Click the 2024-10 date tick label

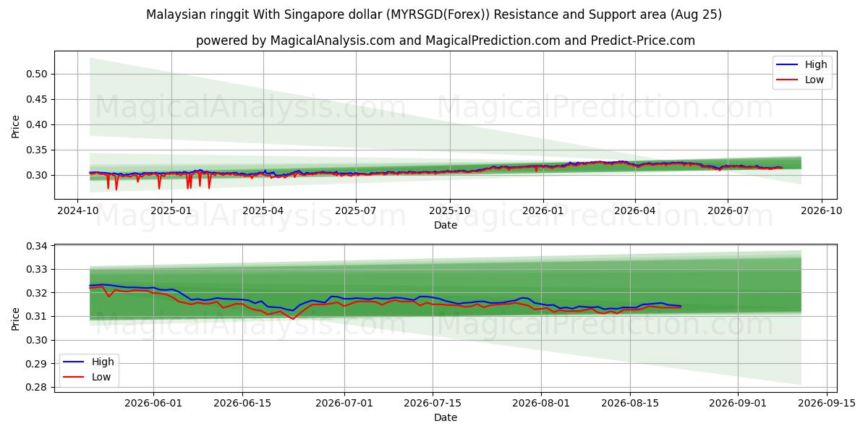78,211
